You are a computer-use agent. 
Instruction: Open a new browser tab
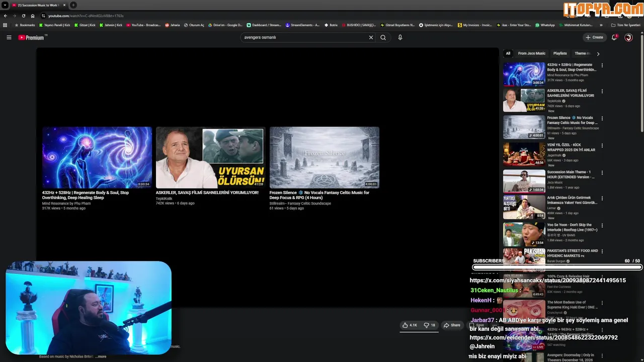coord(73,5)
